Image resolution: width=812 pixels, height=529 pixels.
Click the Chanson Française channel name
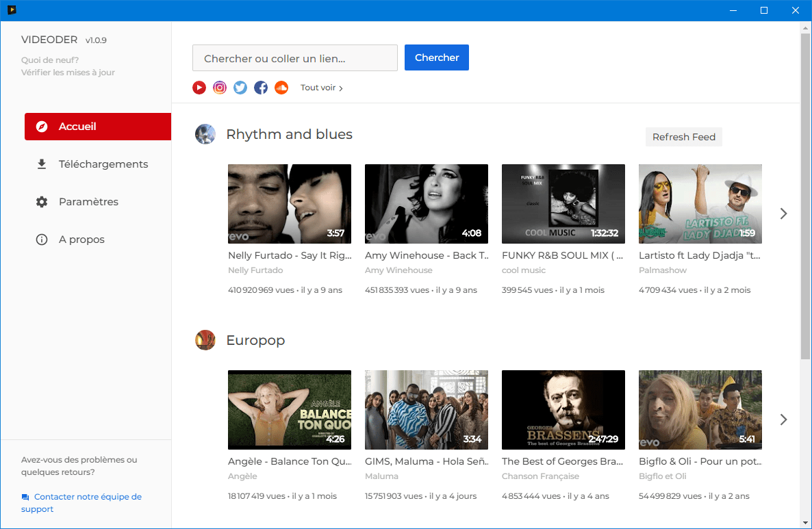[540, 476]
